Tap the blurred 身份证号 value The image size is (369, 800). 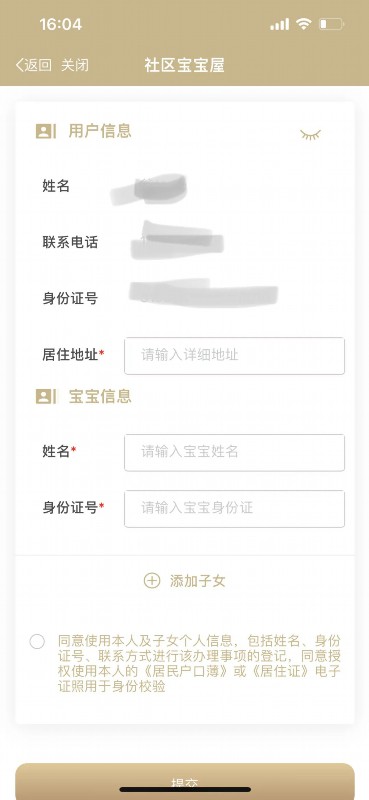coord(203,293)
